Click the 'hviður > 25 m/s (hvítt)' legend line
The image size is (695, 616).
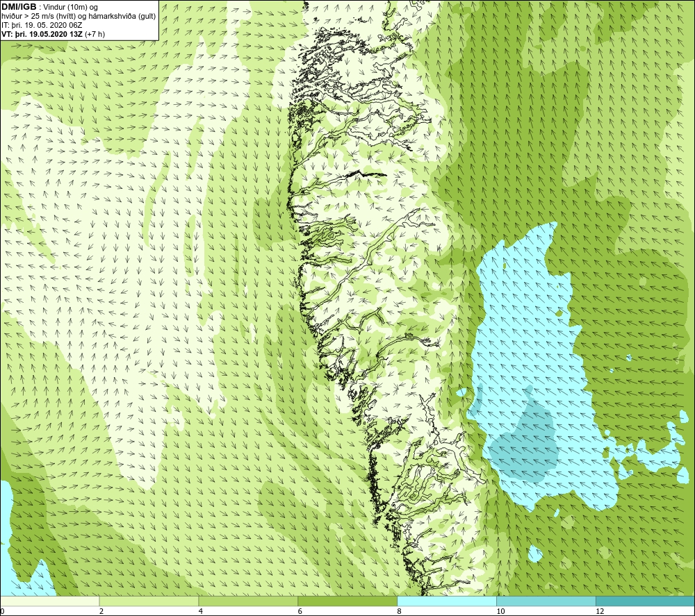tap(79, 17)
